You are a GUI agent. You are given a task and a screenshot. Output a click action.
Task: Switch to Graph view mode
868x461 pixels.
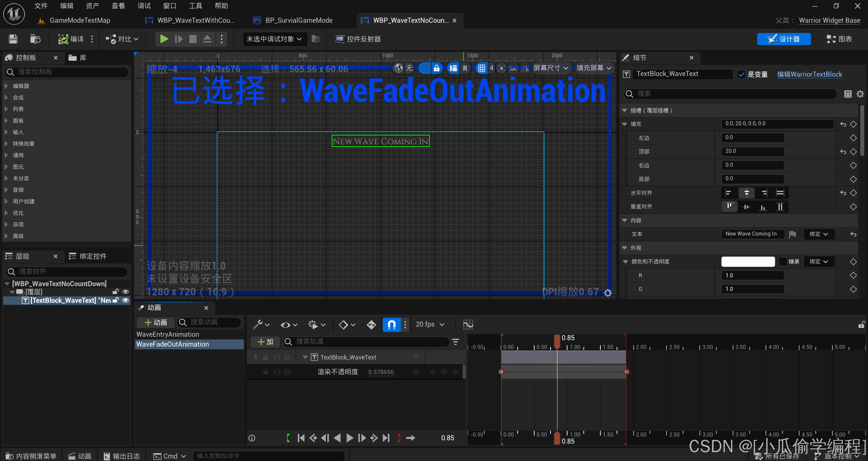839,39
